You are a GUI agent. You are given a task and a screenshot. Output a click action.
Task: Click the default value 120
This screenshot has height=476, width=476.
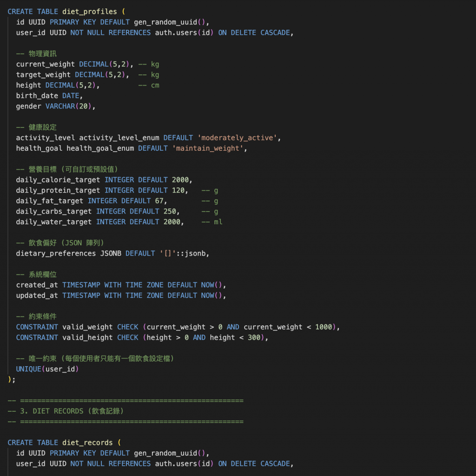pyautogui.click(x=178, y=191)
